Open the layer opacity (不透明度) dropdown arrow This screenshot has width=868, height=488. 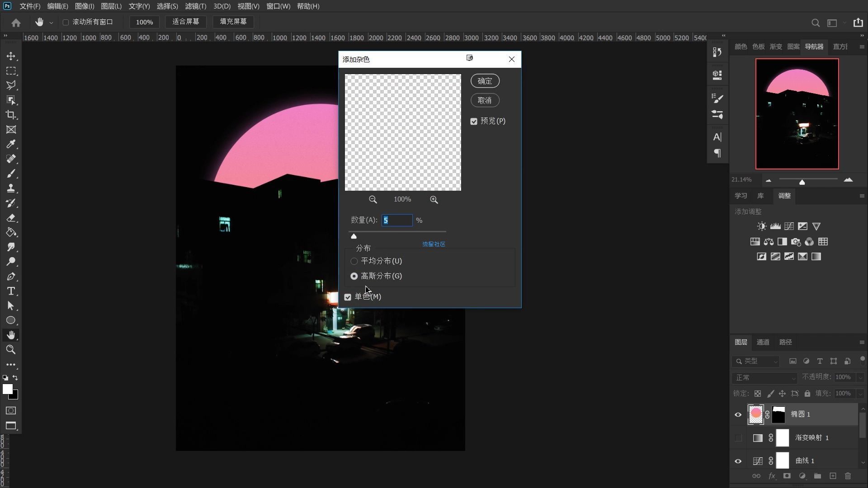coord(860,377)
